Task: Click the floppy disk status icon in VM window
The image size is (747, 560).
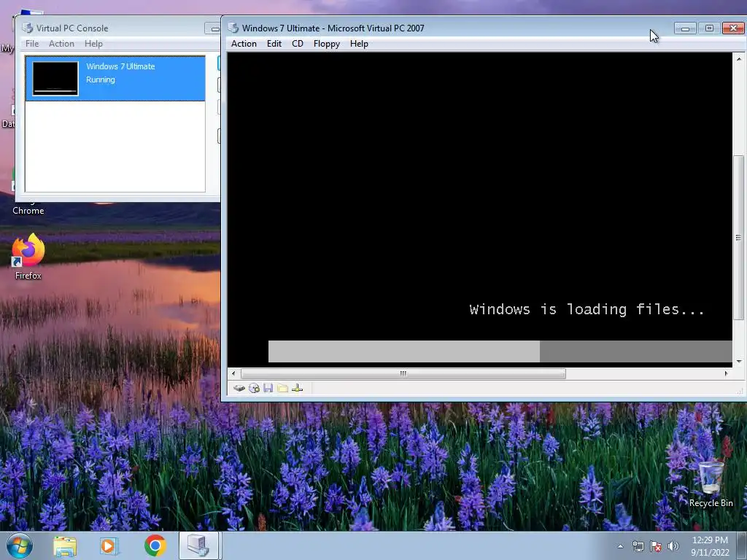Action: pyautogui.click(x=268, y=388)
